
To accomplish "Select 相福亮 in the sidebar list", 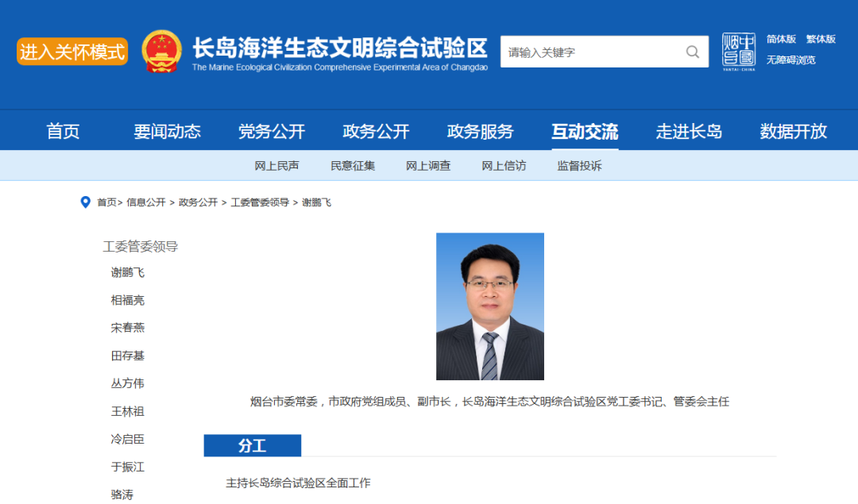I will click(x=127, y=300).
